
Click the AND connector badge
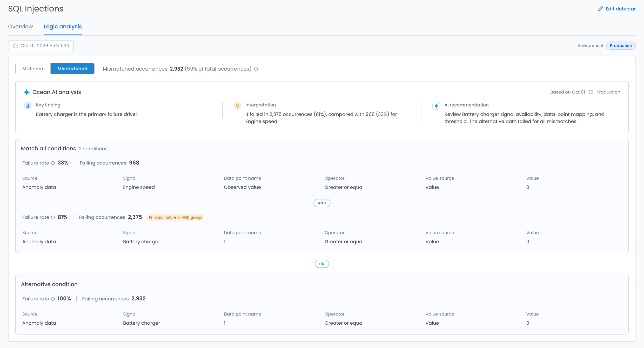pyautogui.click(x=322, y=203)
